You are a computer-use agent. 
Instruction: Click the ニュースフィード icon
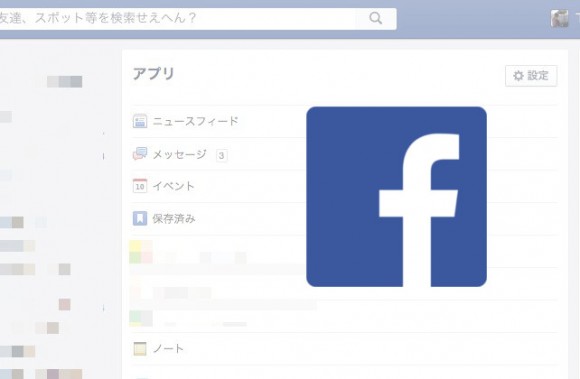pos(140,121)
